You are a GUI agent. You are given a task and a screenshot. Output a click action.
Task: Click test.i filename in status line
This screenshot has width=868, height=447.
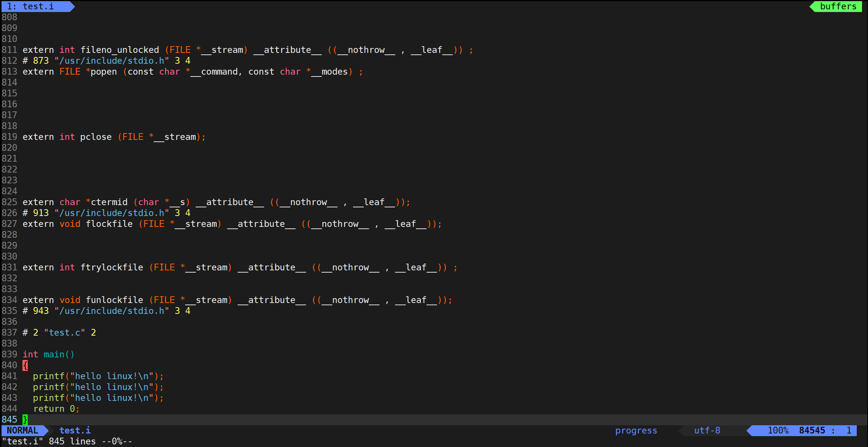(x=75, y=430)
